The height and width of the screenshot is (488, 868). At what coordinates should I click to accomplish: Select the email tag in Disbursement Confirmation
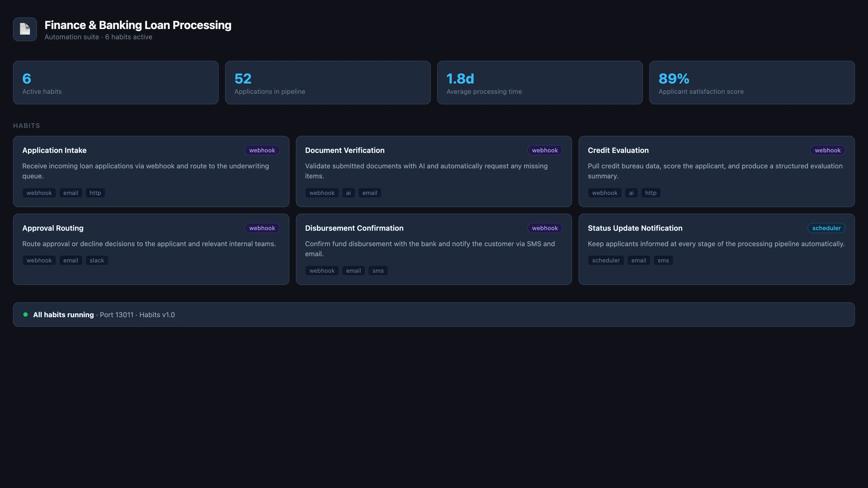[353, 271]
